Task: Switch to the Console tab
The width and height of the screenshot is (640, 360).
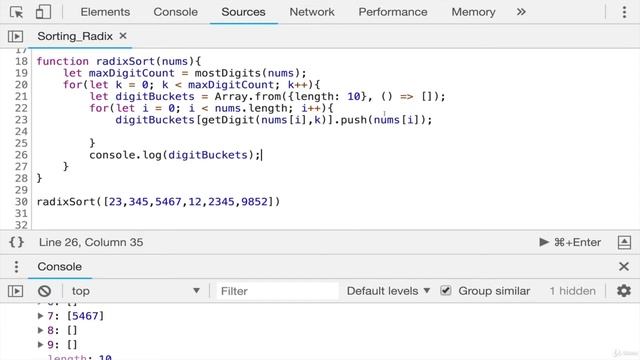Action: click(176, 12)
